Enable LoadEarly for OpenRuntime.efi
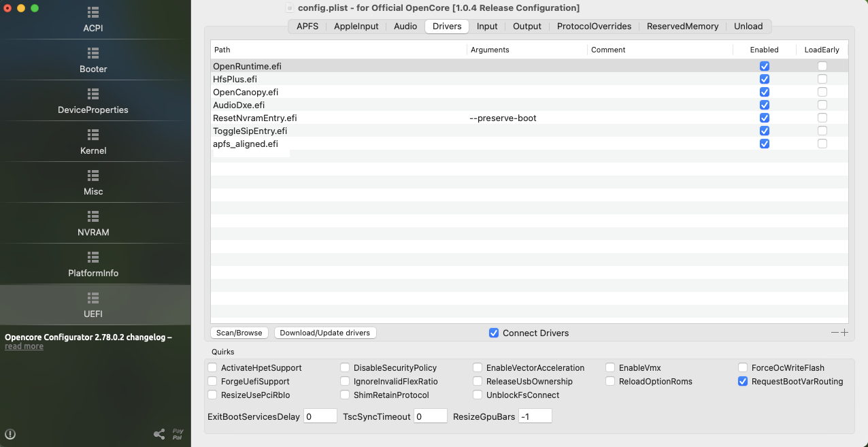This screenshot has height=447, width=868. [x=822, y=66]
